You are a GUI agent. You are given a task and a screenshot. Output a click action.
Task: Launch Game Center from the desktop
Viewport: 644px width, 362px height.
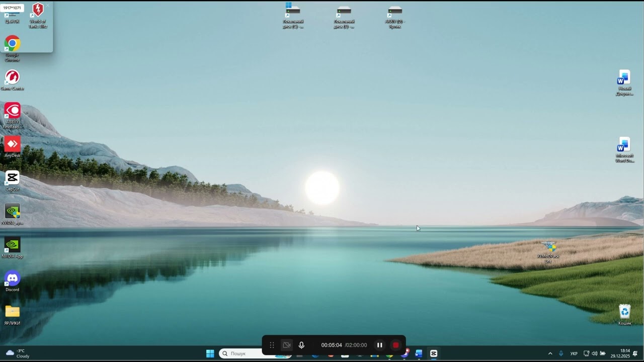(x=12, y=80)
